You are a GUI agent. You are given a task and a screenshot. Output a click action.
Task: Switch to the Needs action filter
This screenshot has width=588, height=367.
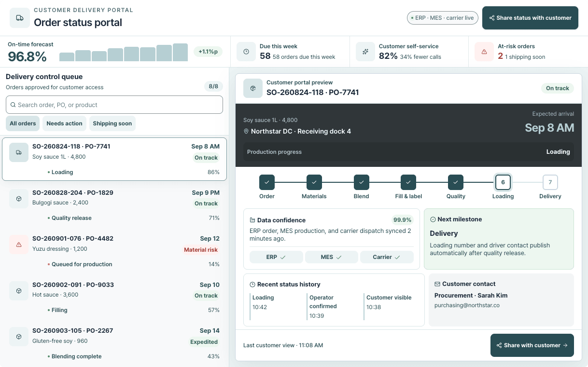point(64,123)
